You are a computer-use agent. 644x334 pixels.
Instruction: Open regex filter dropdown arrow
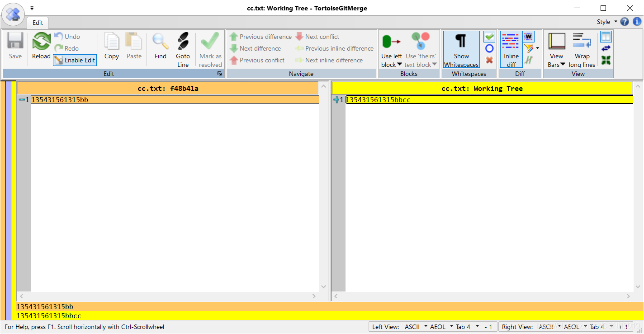[537, 48]
